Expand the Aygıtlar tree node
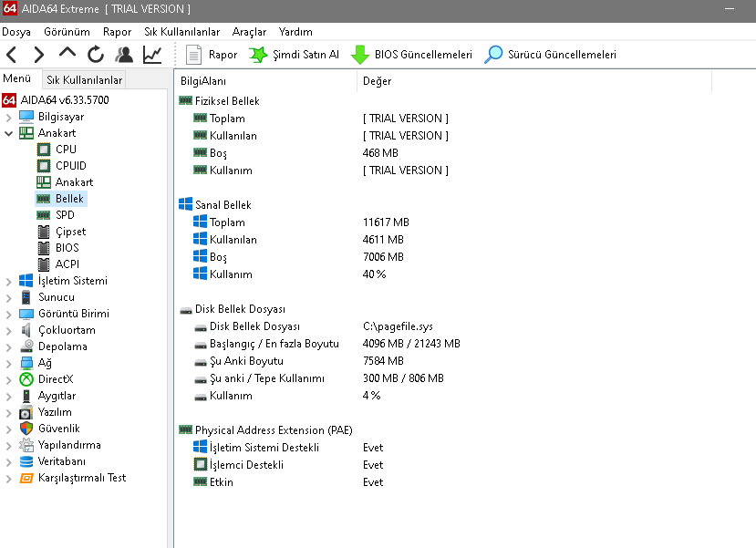The height and width of the screenshot is (548, 756). click(8, 396)
